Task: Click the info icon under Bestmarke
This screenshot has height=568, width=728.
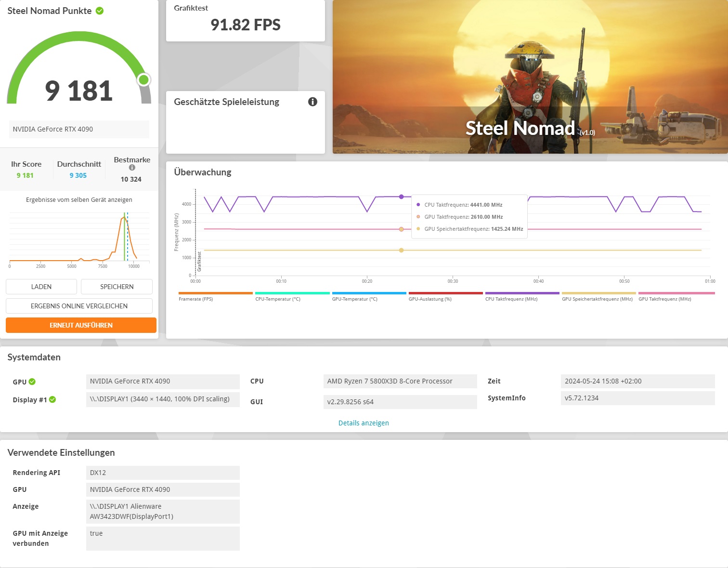Action: (x=132, y=168)
